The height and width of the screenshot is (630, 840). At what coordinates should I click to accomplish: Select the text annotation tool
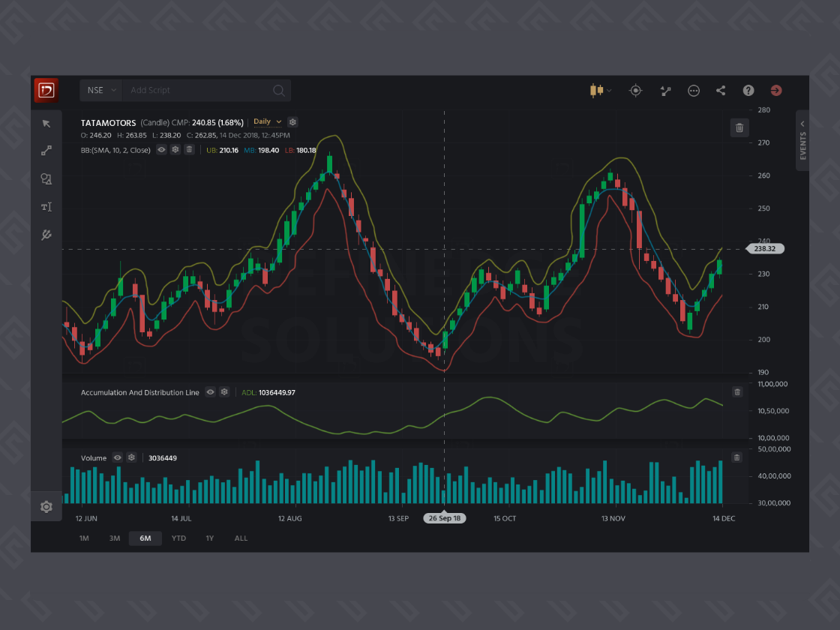[46, 207]
